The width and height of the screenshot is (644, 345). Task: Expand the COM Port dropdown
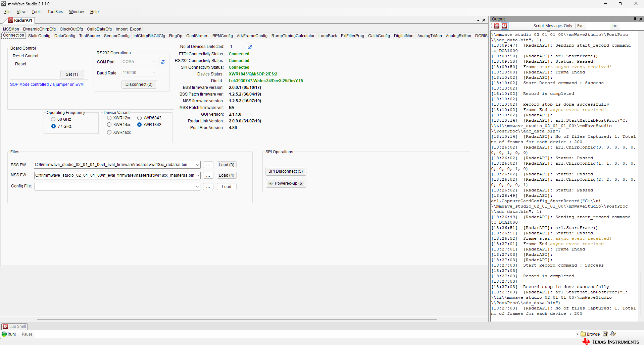pyautogui.click(x=154, y=62)
